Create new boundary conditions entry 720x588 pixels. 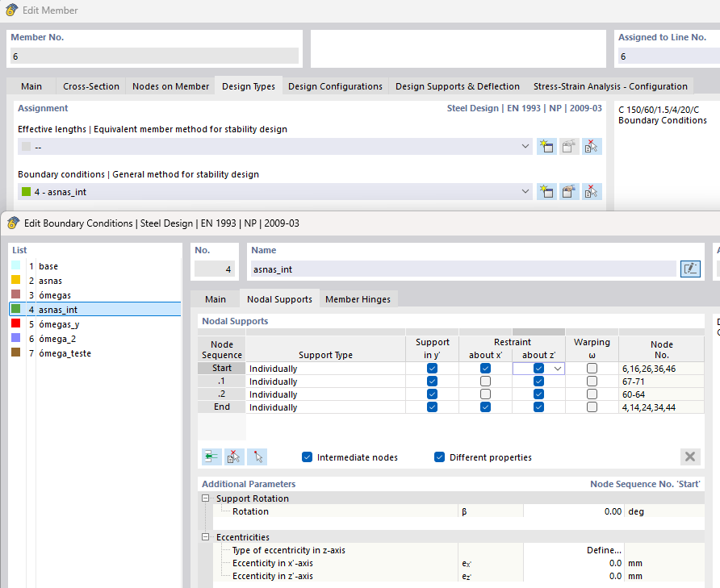[546, 192]
